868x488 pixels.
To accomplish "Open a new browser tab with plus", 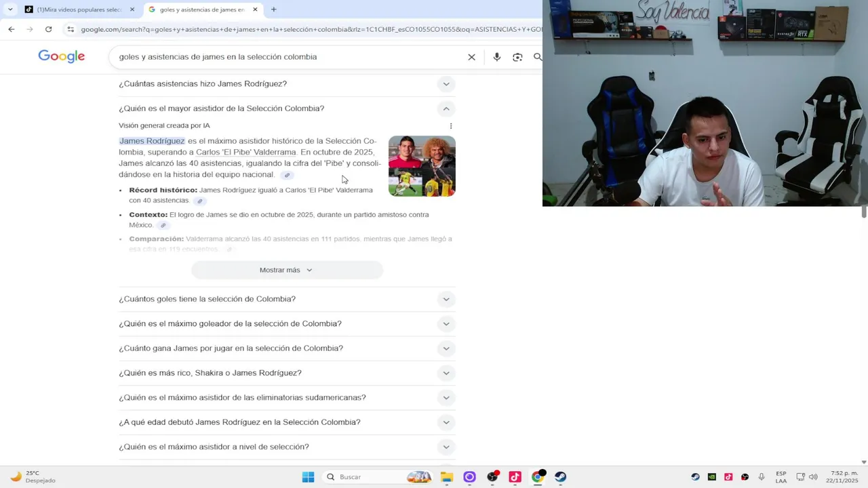I will tap(274, 9).
